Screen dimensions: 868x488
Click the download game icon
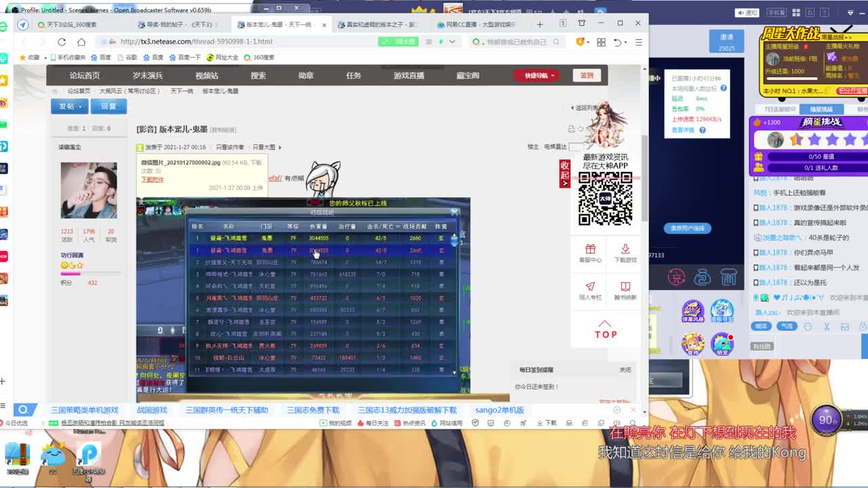click(625, 249)
